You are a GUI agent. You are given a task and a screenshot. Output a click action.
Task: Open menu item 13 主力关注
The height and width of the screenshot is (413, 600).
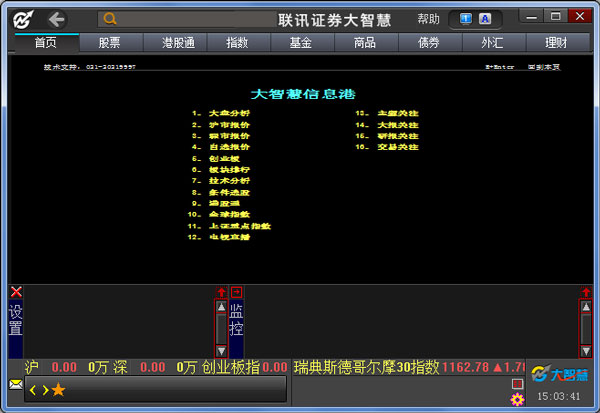387,113
